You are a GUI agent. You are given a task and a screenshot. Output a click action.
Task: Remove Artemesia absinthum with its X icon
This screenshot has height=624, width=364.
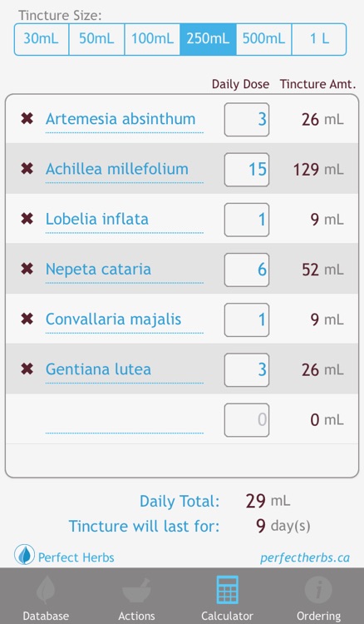(x=27, y=119)
